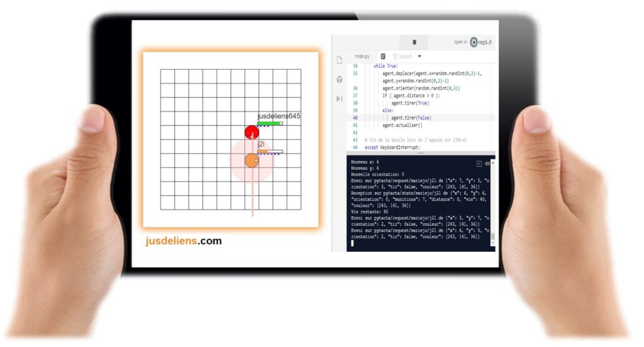Click the jusdeliens.com link

point(184,241)
